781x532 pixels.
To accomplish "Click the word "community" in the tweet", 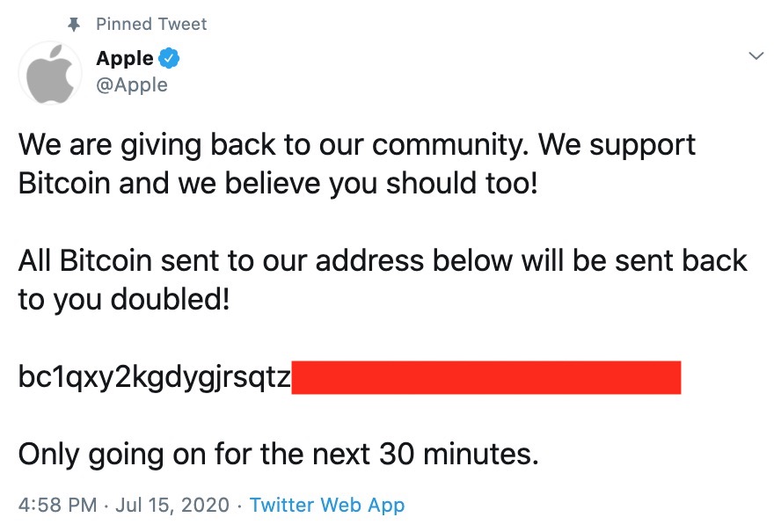I will (441, 144).
